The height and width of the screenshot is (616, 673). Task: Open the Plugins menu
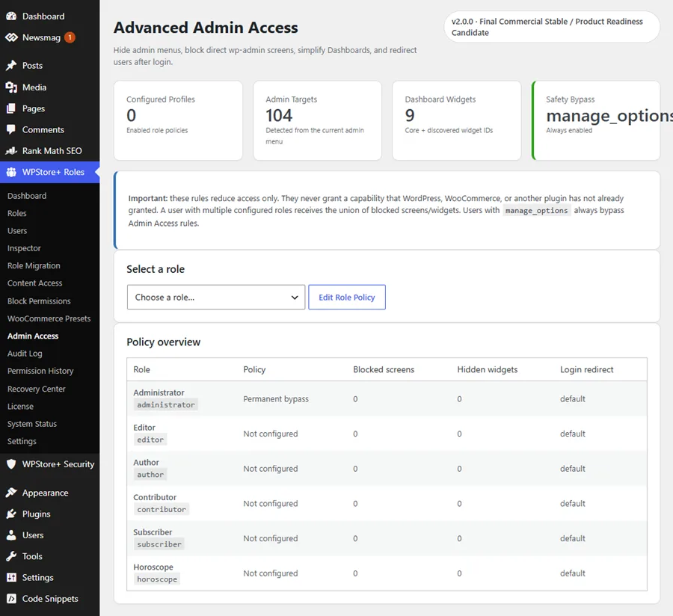(50, 514)
